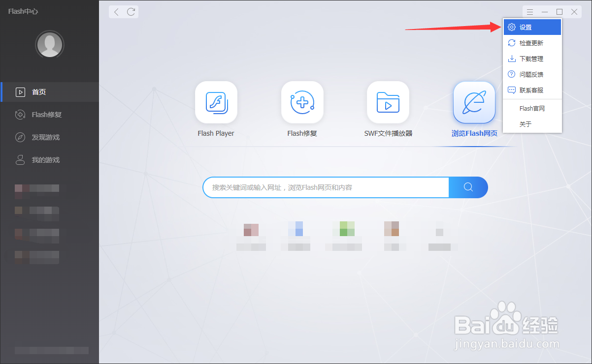
Task: Focus the search keyword or URL field
Action: 326,187
